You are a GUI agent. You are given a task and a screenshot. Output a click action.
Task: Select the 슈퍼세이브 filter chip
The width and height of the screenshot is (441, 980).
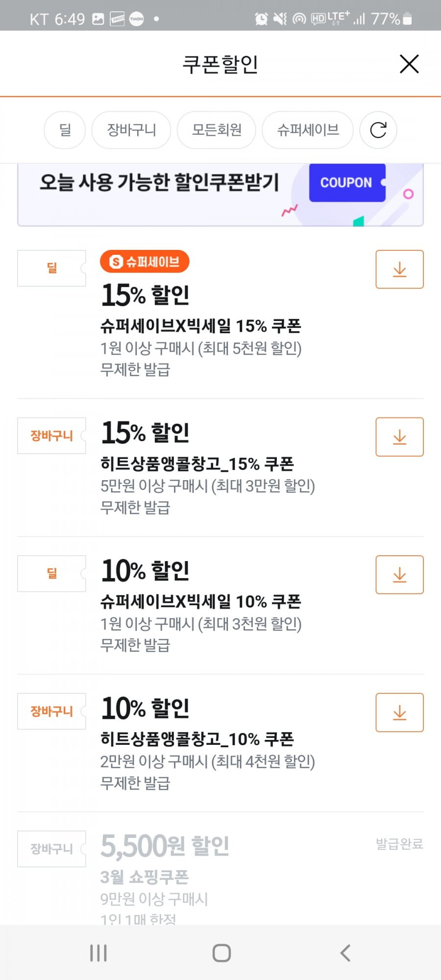(308, 130)
